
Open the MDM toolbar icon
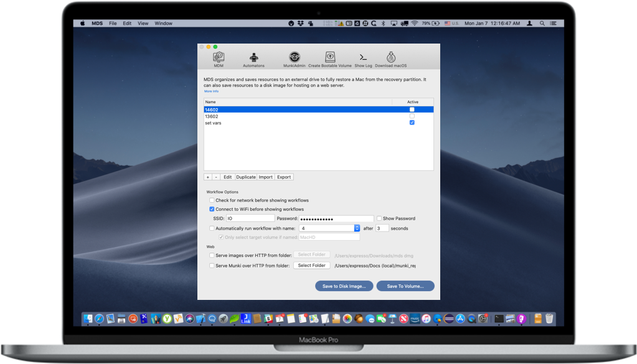click(219, 57)
